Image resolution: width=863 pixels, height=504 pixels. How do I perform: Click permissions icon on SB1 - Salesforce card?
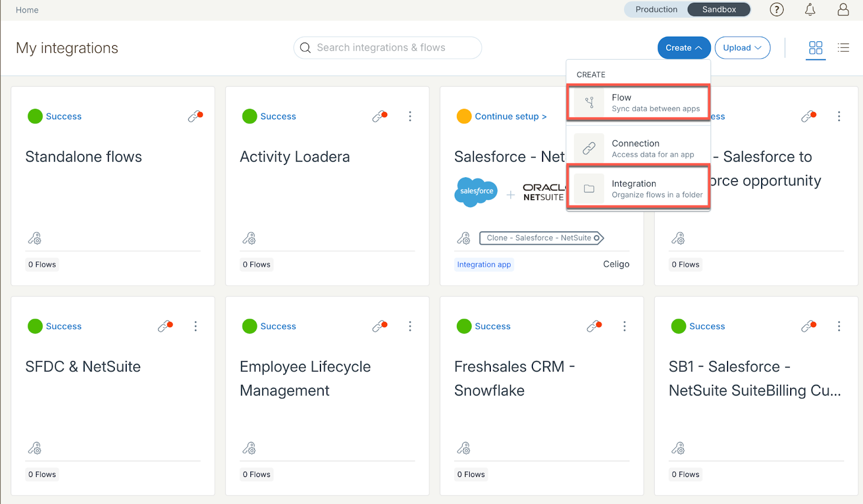678,448
